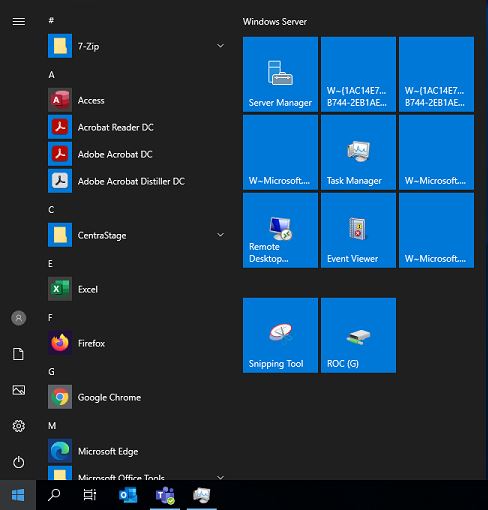Screen dimensions: 488x510
Task: Click the 'F' letter group header
Action: pos(50,318)
